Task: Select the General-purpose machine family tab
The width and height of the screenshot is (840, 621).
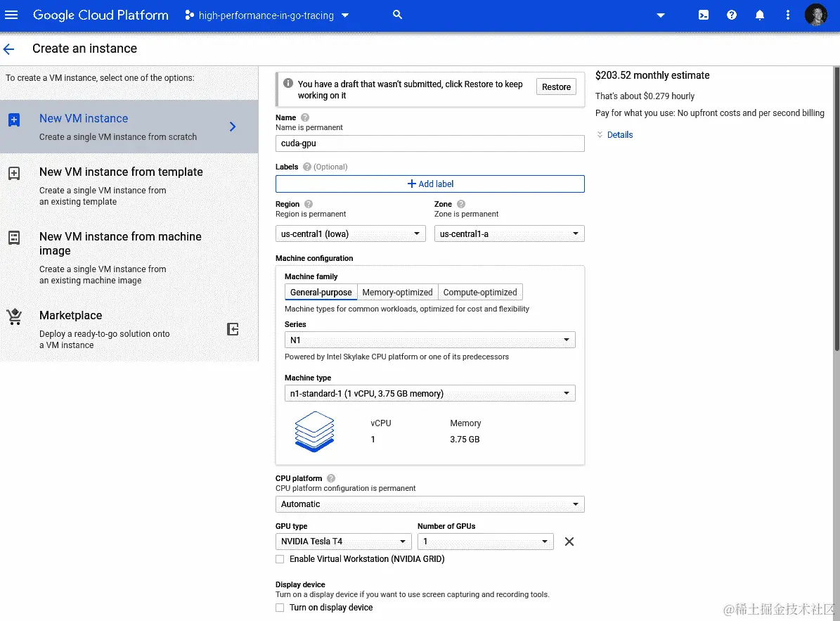Action: tap(321, 292)
